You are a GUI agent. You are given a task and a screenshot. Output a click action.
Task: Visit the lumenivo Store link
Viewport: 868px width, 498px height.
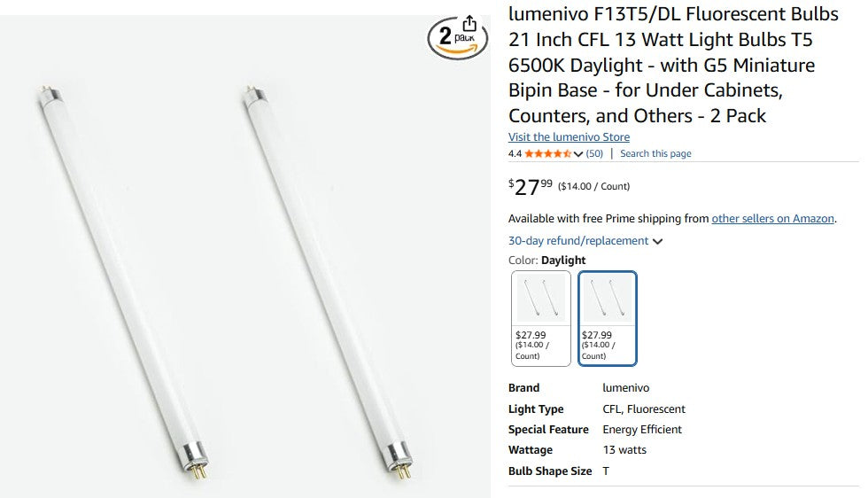click(x=569, y=137)
